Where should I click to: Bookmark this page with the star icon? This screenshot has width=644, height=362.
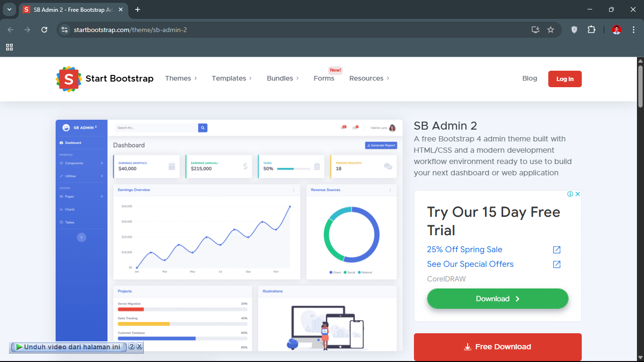click(x=551, y=30)
